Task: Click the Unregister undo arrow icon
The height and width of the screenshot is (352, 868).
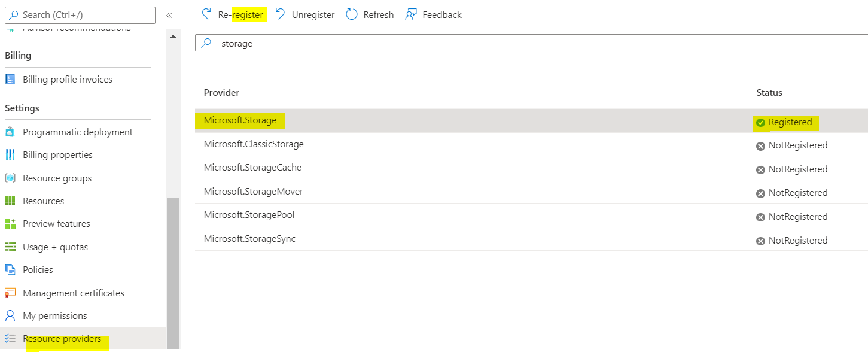Action: [x=280, y=14]
